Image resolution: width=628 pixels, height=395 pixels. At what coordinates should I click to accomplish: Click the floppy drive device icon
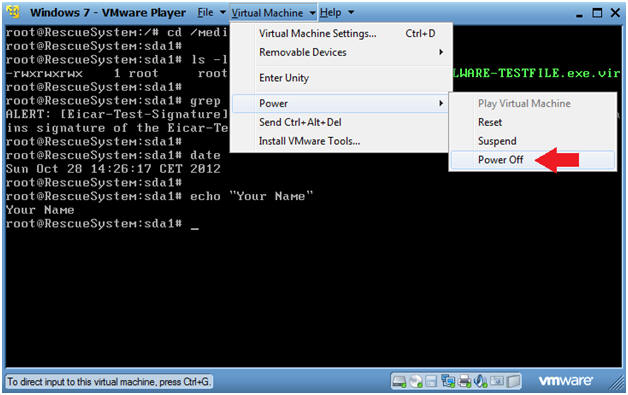(431, 382)
